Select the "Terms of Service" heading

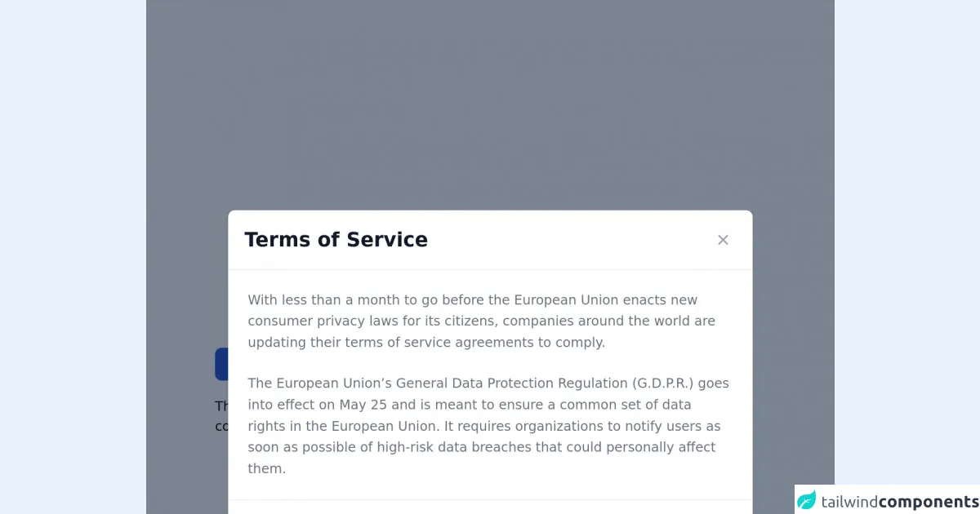[x=336, y=240]
